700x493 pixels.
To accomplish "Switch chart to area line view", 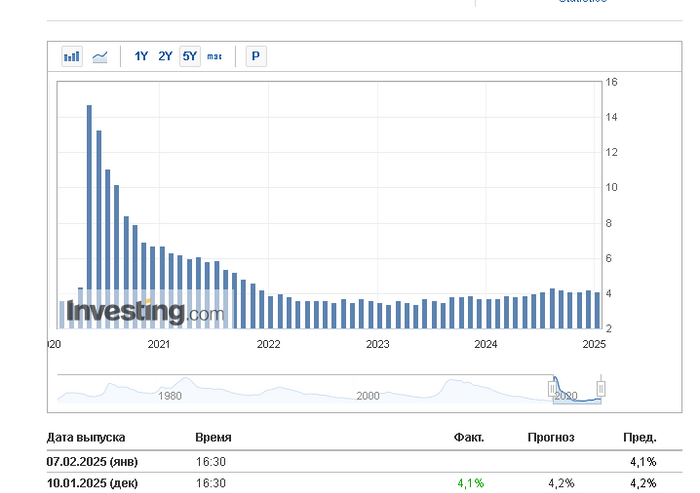I will 100,56.
